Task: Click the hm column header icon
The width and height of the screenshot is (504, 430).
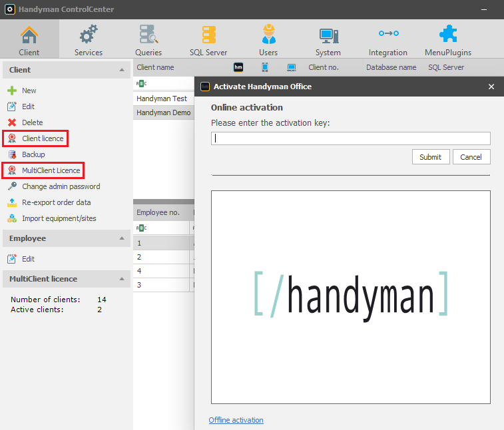Action: click(238, 67)
